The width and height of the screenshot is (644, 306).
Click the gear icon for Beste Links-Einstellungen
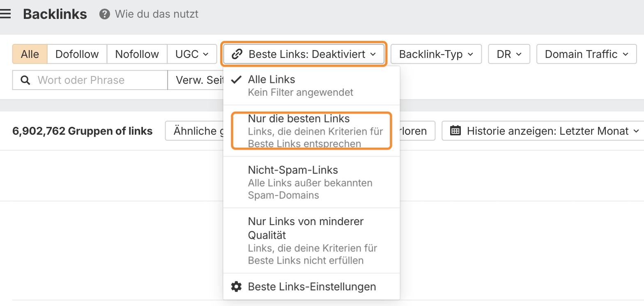click(x=237, y=286)
